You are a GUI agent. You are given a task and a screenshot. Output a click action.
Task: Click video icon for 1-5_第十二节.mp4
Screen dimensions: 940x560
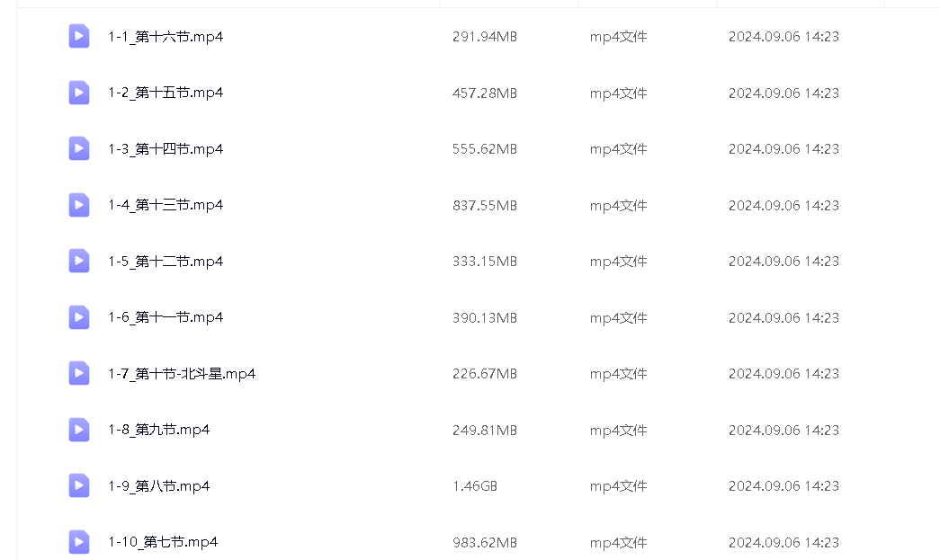click(x=79, y=262)
